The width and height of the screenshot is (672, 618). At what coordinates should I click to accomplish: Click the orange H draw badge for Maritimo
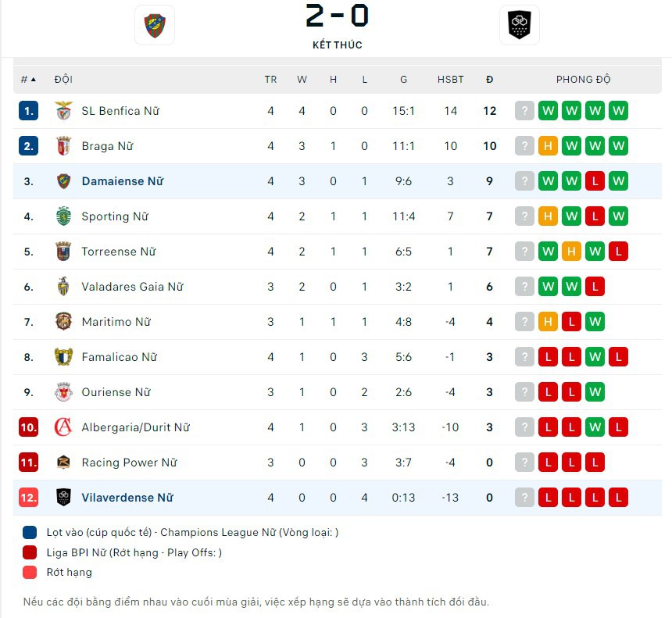click(548, 322)
